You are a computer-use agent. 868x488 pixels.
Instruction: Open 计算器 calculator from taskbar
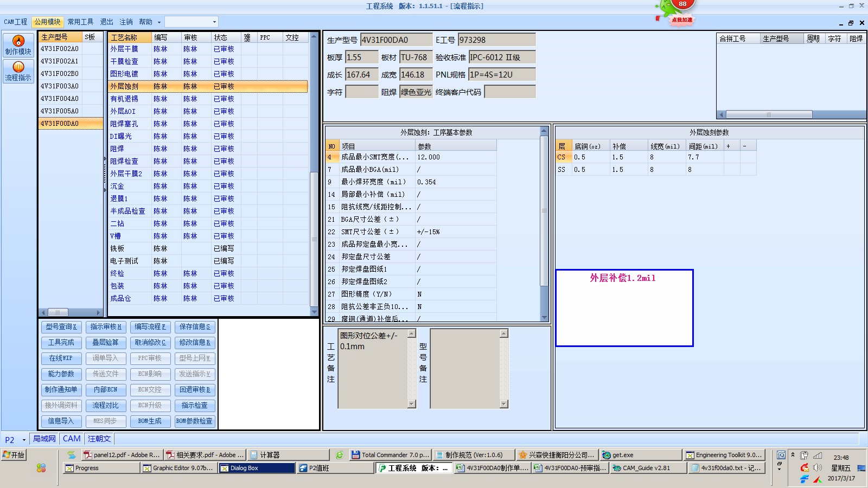(x=289, y=455)
